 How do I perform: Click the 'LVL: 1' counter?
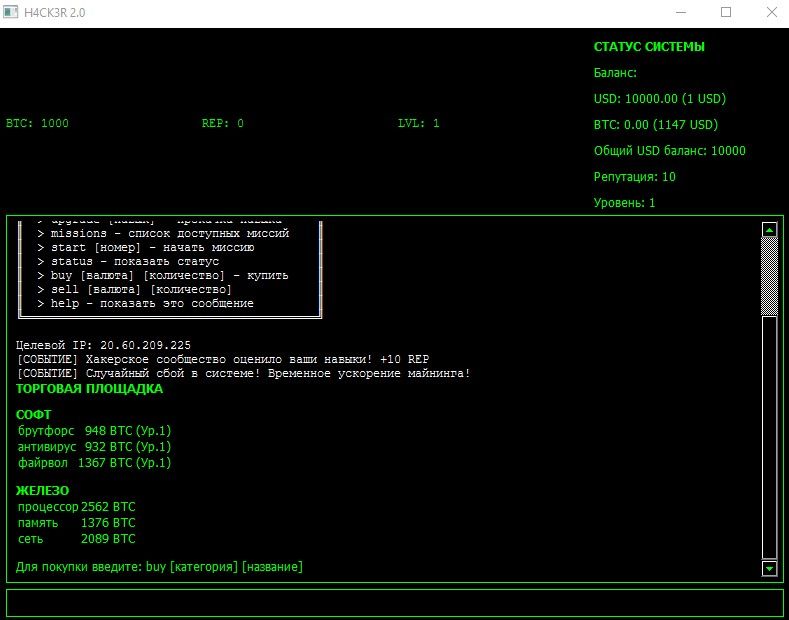click(419, 123)
